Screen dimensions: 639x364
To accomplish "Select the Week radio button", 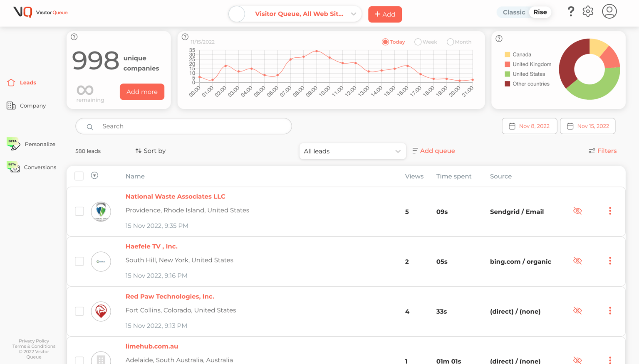I will (x=418, y=42).
